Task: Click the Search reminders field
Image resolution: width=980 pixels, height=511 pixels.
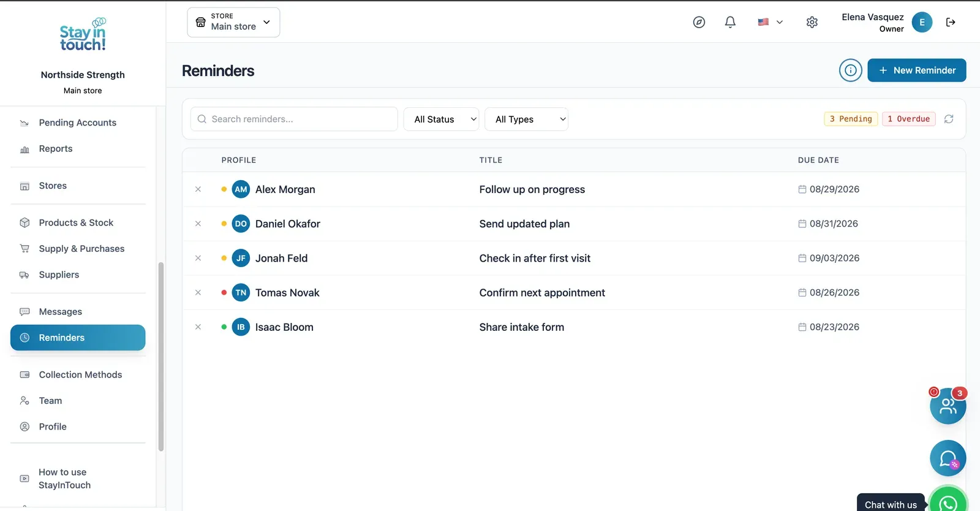Action: pyautogui.click(x=294, y=119)
